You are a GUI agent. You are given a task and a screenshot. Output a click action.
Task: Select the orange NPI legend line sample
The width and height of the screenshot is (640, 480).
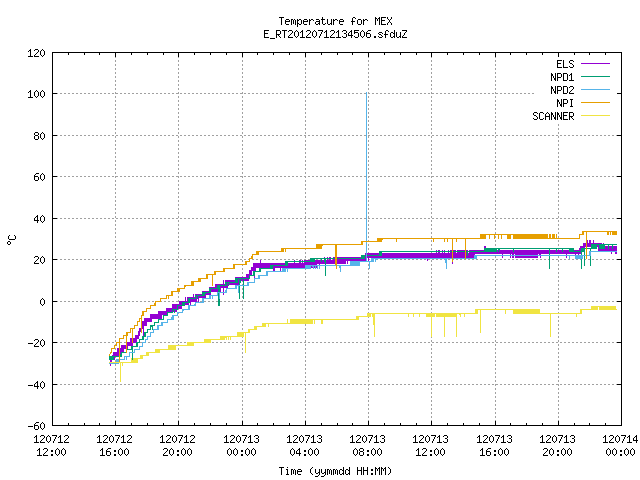595,103
